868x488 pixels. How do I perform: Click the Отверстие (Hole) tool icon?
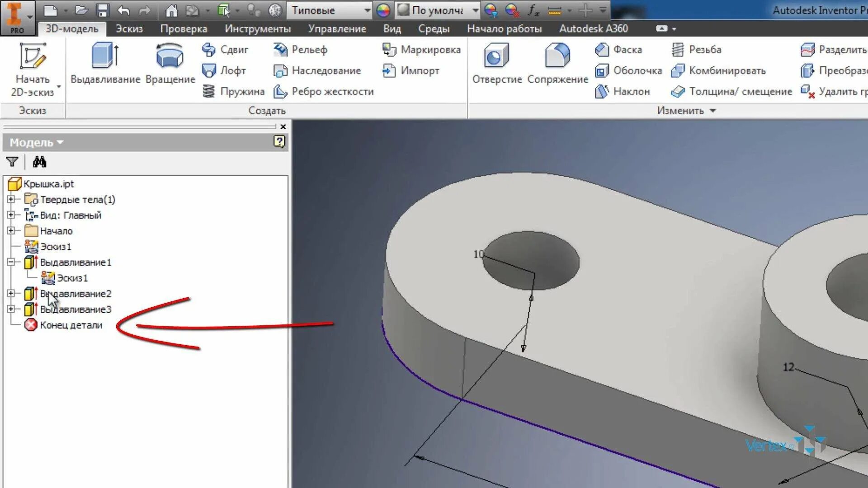[496, 56]
